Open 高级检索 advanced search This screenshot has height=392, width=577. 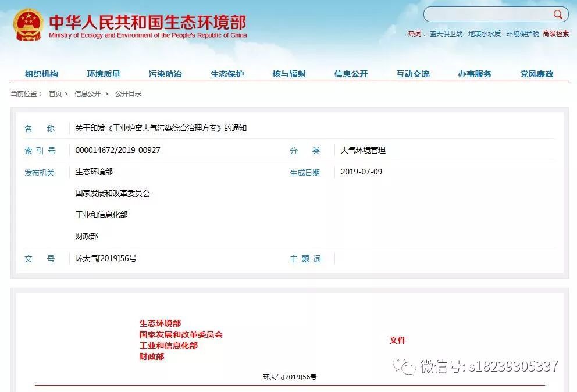(x=555, y=34)
